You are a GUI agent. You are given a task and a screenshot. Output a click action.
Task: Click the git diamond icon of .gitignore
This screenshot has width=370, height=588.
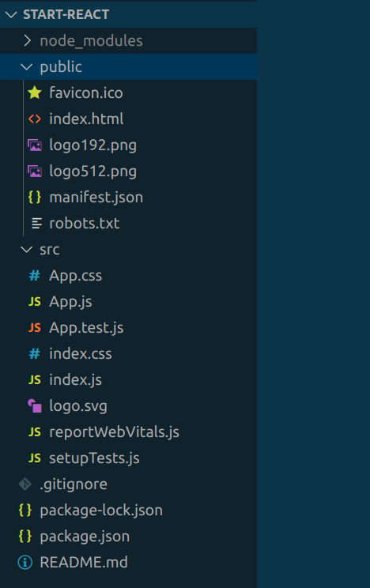pyautogui.click(x=25, y=484)
